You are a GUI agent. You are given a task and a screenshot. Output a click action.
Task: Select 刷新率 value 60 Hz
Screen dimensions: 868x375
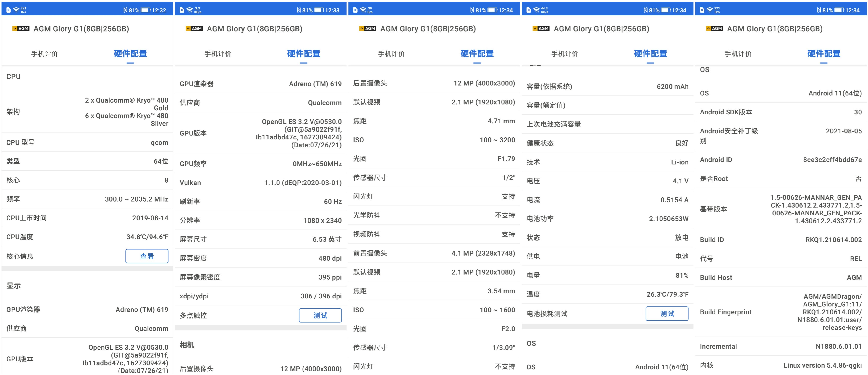click(x=333, y=202)
